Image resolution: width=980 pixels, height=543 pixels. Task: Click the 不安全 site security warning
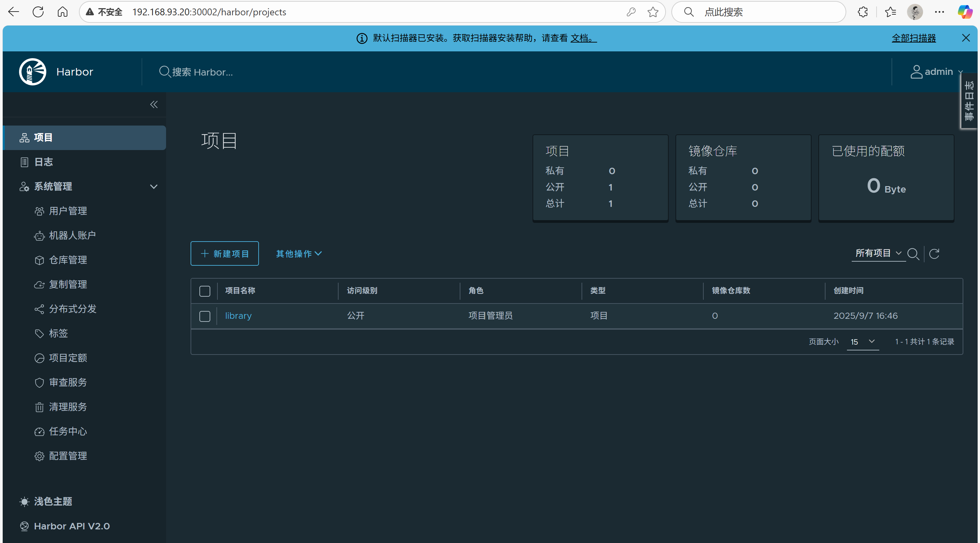[104, 12]
